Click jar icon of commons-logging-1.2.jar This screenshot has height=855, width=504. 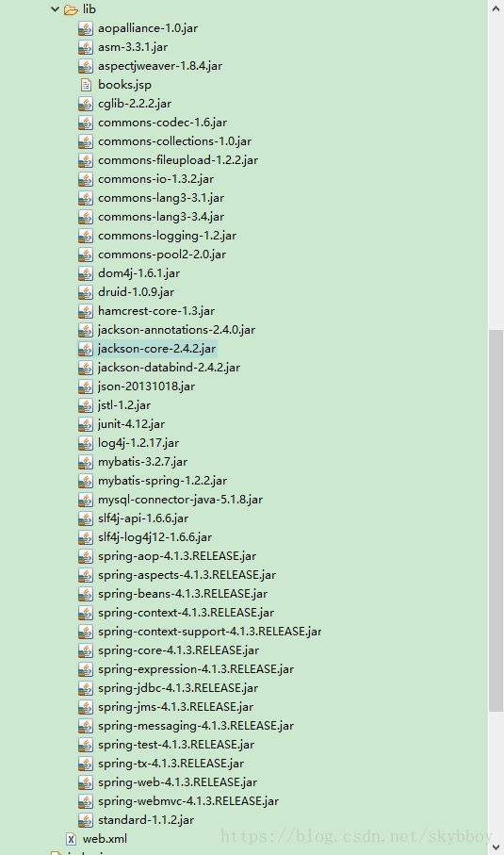pyautogui.click(x=86, y=236)
